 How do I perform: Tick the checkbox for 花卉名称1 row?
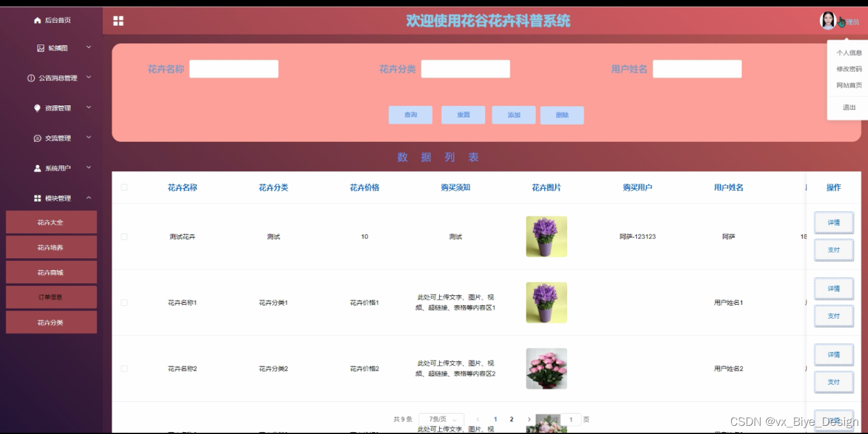124,302
